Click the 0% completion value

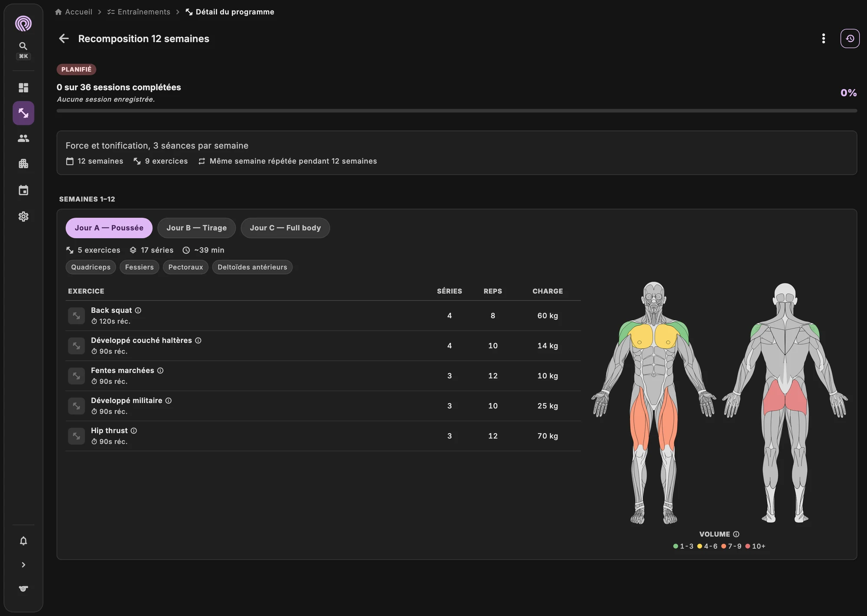(848, 93)
